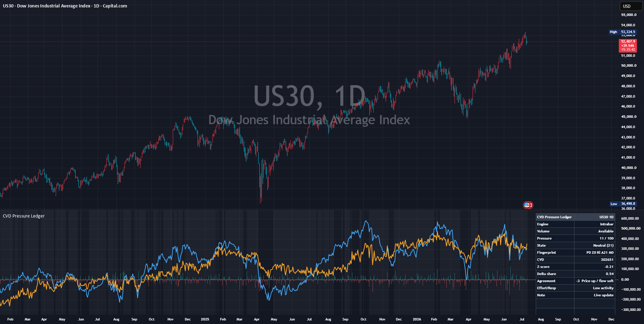The height and width of the screenshot is (324, 644).
Task: Click the Low 36,498.8 price label
Action: coord(623,204)
